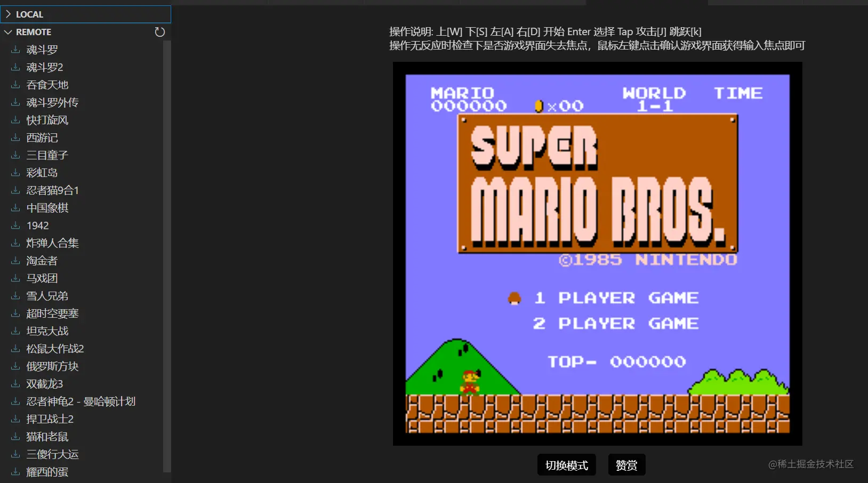
Task: Click the 切换模式 button
Action: tap(567, 465)
